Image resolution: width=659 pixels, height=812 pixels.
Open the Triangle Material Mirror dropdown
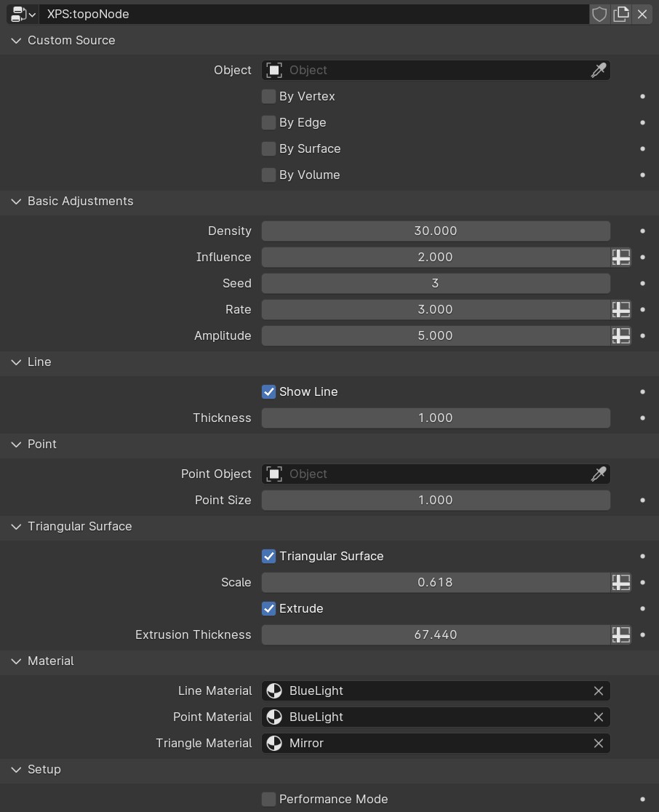click(x=436, y=743)
